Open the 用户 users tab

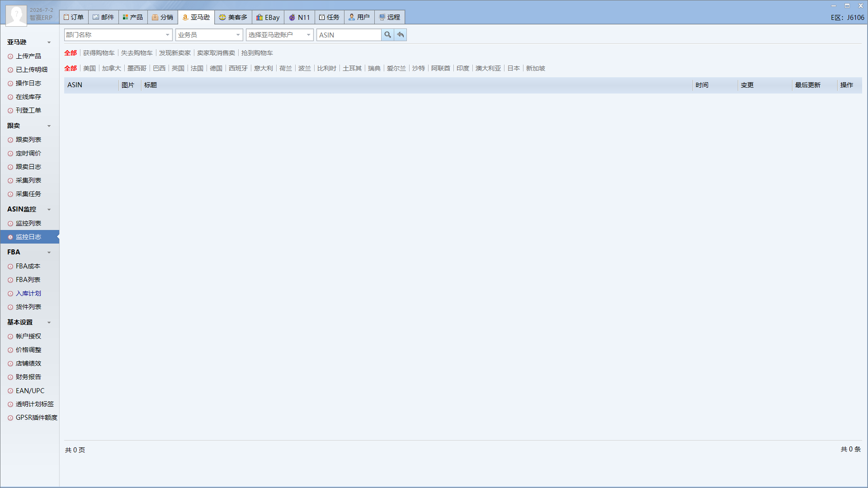click(x=359, y=17)
